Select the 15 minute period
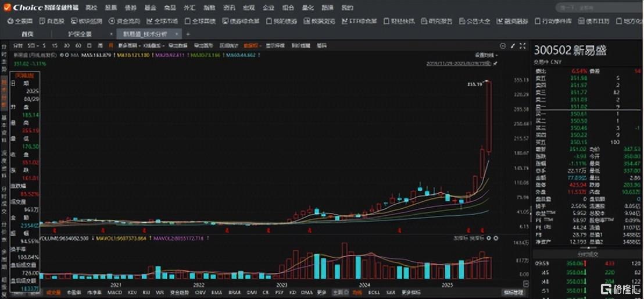The image size is (644, 299). point(55,45)
